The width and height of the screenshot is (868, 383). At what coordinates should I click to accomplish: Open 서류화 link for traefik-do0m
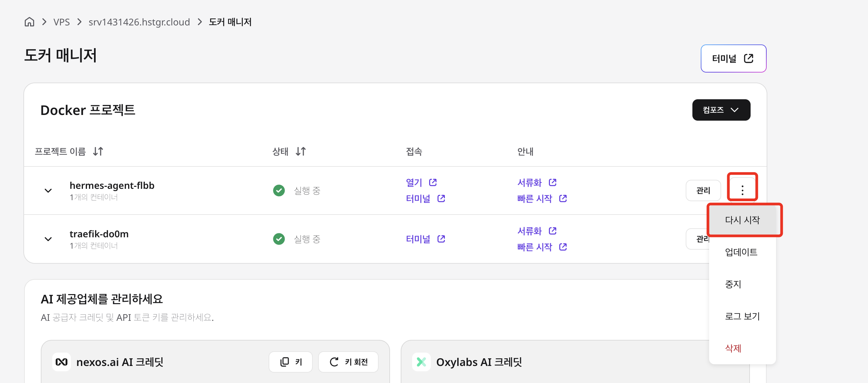point(537,231)
